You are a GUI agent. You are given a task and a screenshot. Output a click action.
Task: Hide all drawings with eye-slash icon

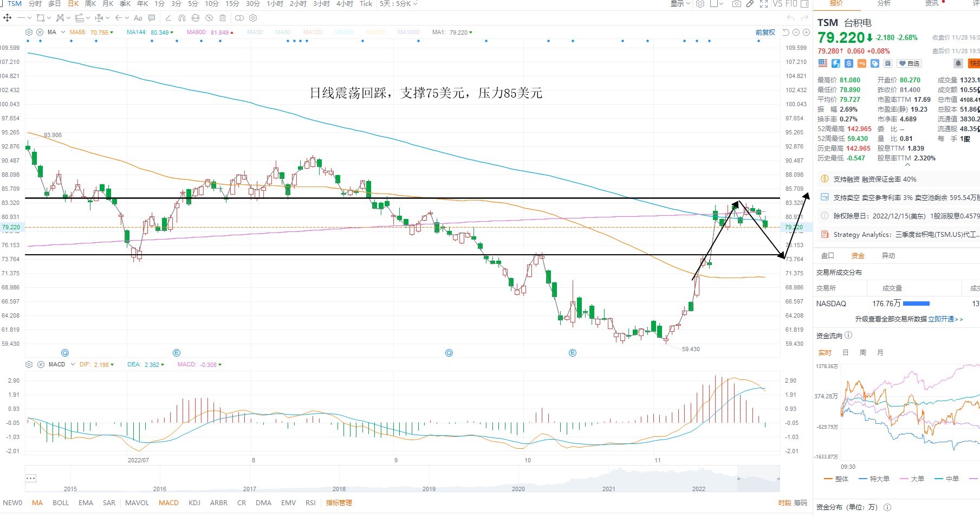pos(209,18)
